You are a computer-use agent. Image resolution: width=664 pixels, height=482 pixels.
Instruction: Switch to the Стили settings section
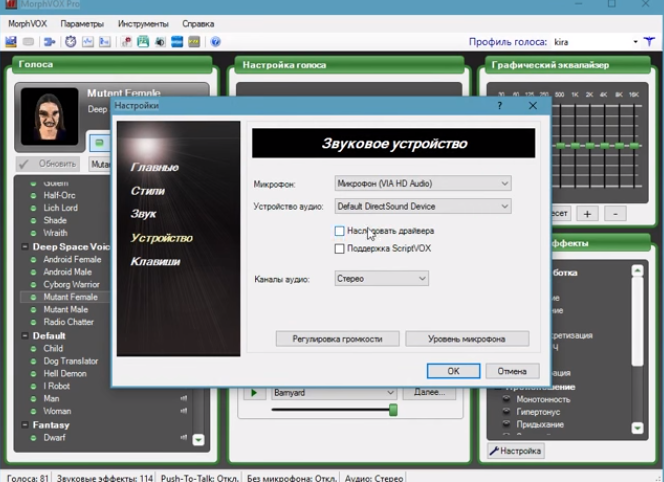point(148,191)
